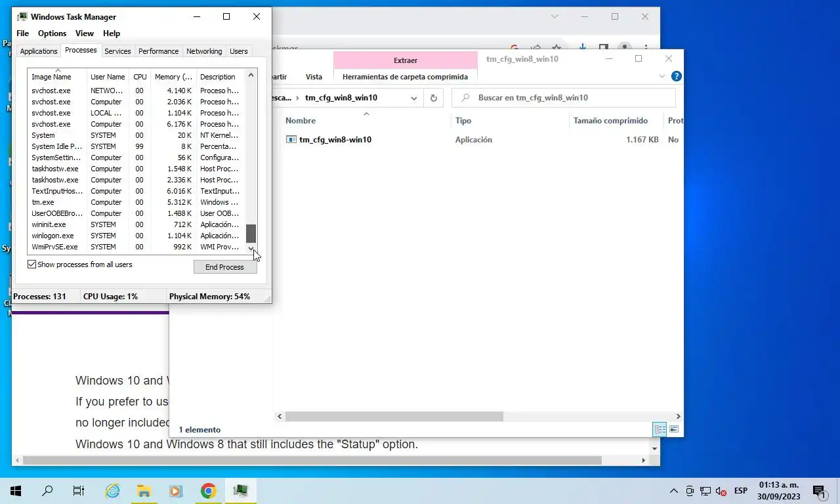This screenshot has width=840, height=504.
Task: Open the ESP input language indicator
Action: click(740, 491)
